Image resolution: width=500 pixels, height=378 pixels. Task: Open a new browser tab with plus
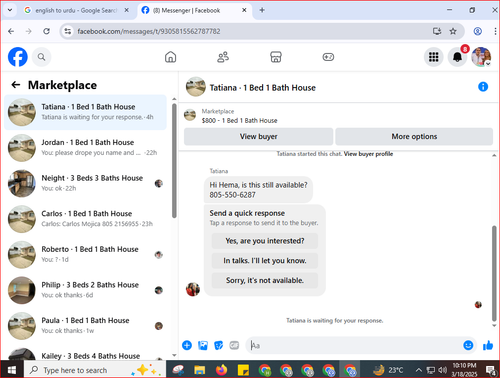(262, 10)
